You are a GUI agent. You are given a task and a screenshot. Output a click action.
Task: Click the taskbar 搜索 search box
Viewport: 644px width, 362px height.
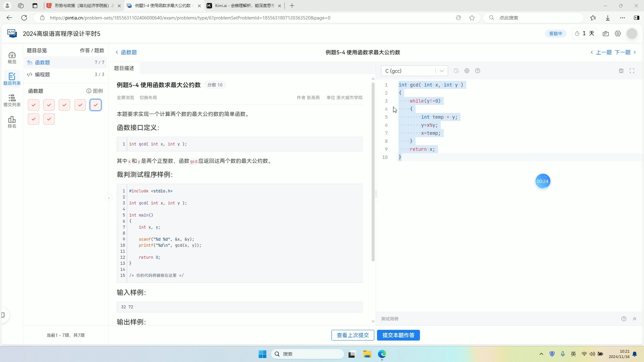308,354
